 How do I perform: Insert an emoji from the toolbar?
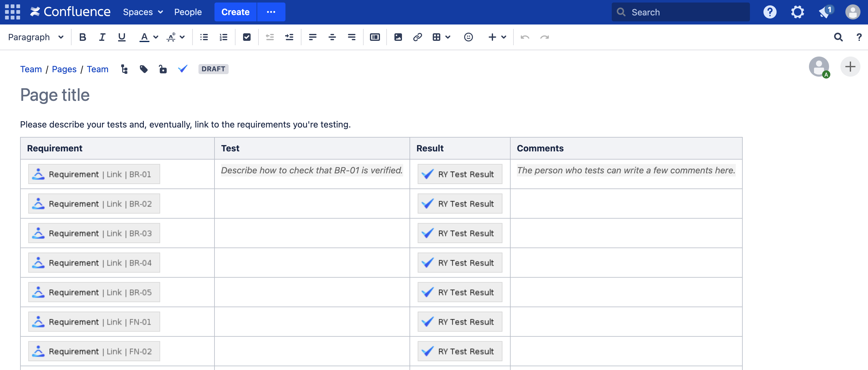point(468,37)
